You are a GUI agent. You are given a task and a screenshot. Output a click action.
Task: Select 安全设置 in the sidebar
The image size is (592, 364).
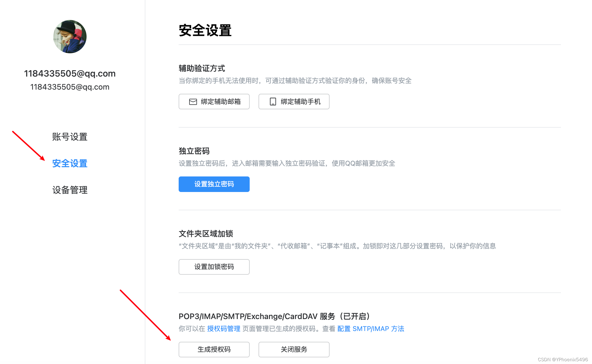click(70, 163)
